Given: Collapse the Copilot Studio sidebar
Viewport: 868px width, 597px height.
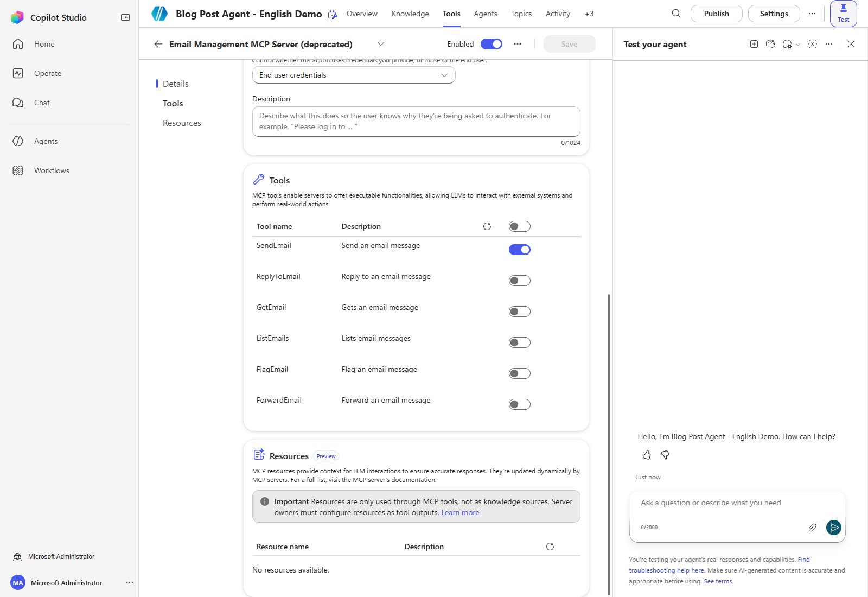Looking at the screenshot, I should (125, 17).
